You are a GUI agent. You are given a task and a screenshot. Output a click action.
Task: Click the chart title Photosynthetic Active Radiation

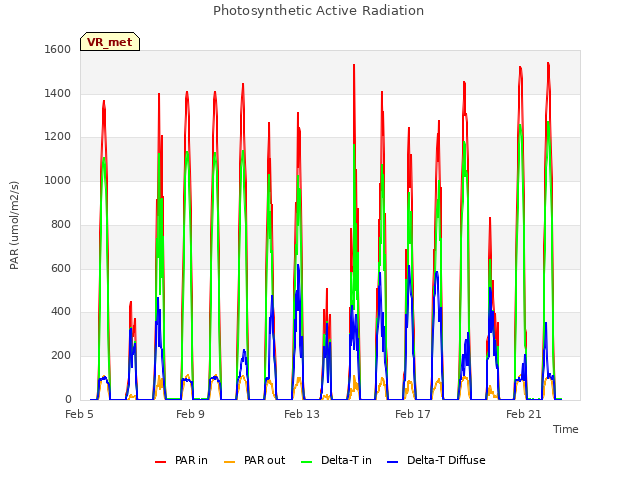[318, 11]
